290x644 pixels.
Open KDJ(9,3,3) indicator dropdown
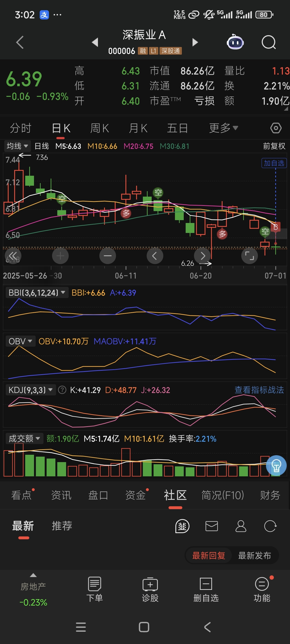click(30, 390)
